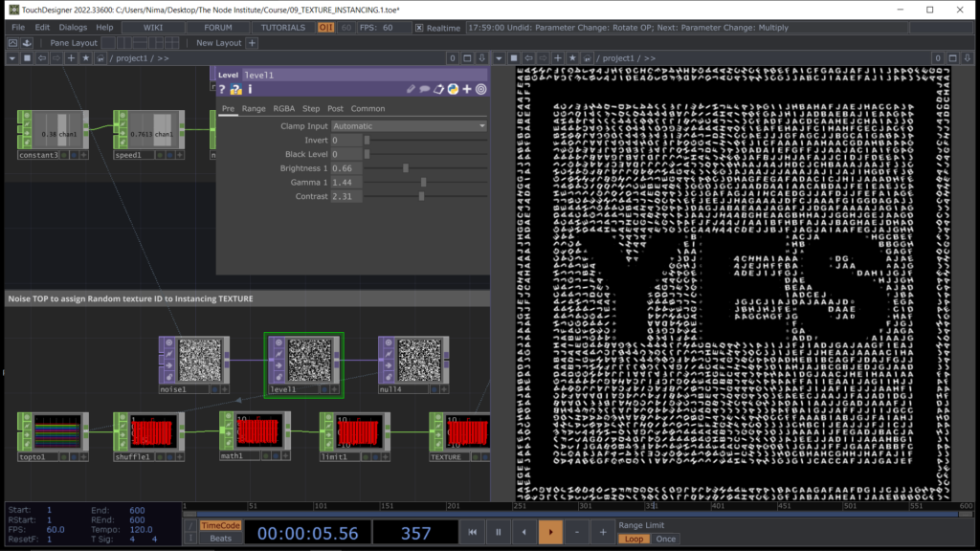Toggle the O|I power button
Image resolution: width=980 pixels, height=551 pixels.
coord(325,28)
